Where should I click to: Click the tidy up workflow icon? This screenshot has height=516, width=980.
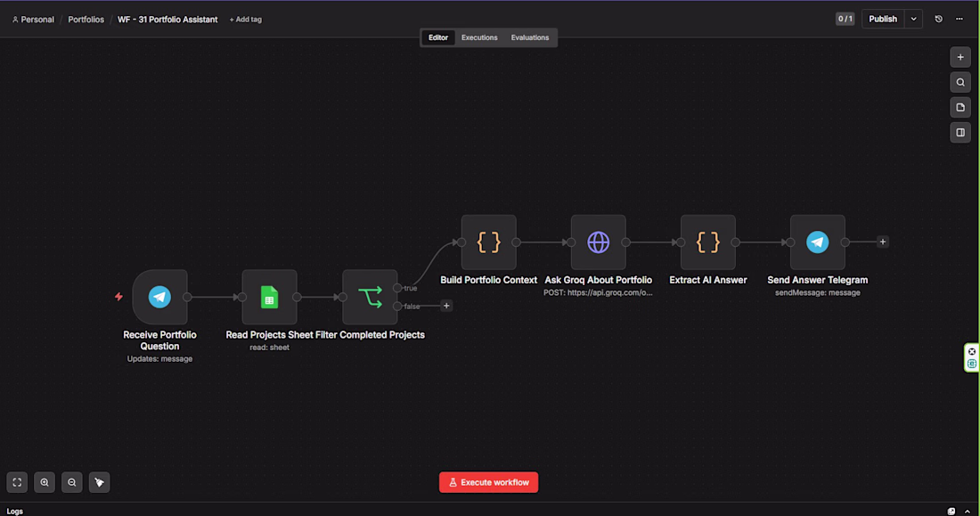click(x=100, y=482)
